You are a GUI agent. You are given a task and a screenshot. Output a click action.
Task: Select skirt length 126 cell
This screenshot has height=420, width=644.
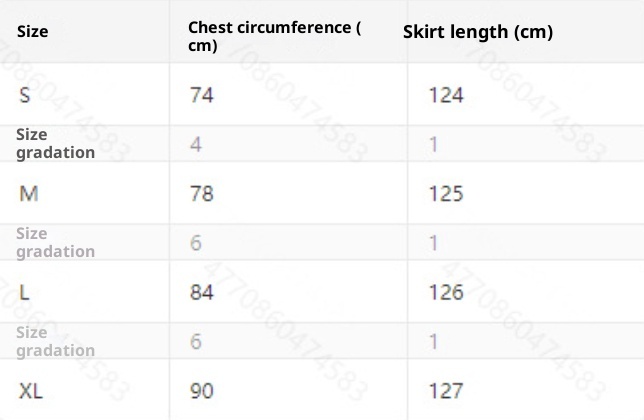(446, 292)
